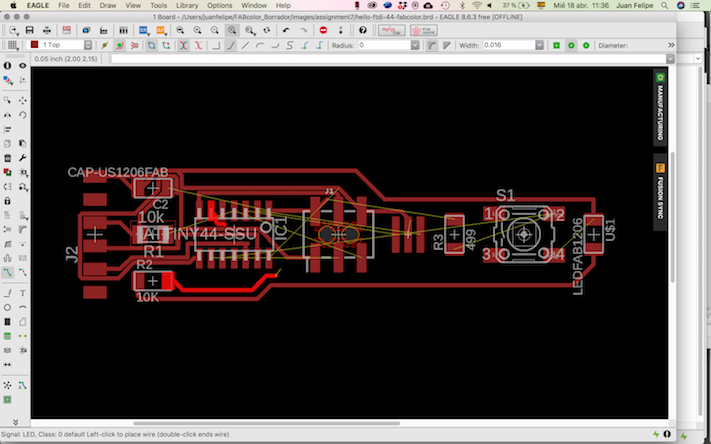Click the Undo arrow icon
The width and height of the screenshot is (711, 444).
pyautogui.click(x=286, y=30)
